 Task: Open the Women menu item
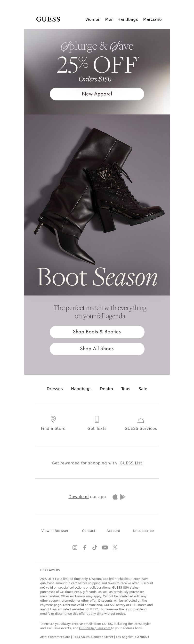[x=93, y=20]
